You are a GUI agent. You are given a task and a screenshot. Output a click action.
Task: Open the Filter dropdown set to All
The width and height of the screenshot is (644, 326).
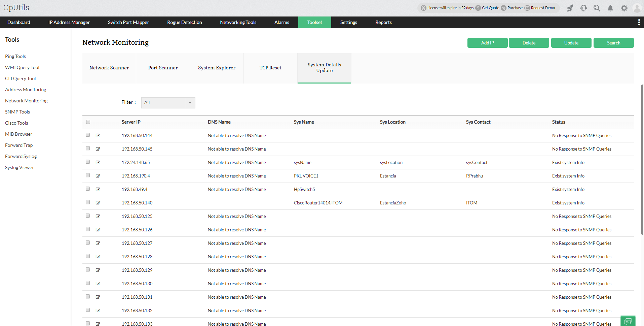(168, 102)
